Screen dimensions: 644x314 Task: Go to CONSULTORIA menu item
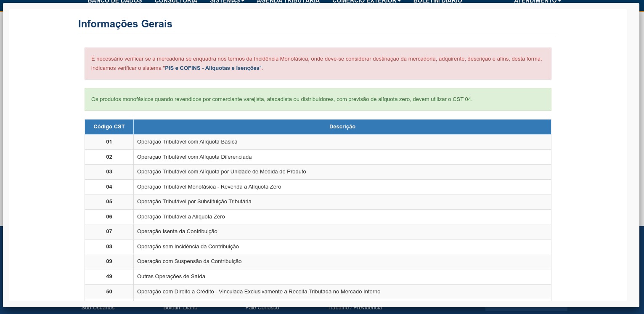pos(176,1)
